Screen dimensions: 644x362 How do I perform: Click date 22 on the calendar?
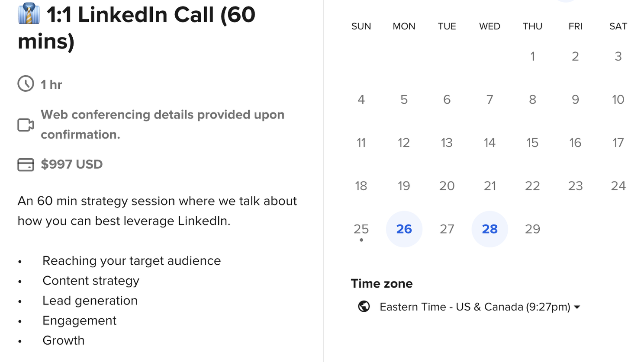532,186
